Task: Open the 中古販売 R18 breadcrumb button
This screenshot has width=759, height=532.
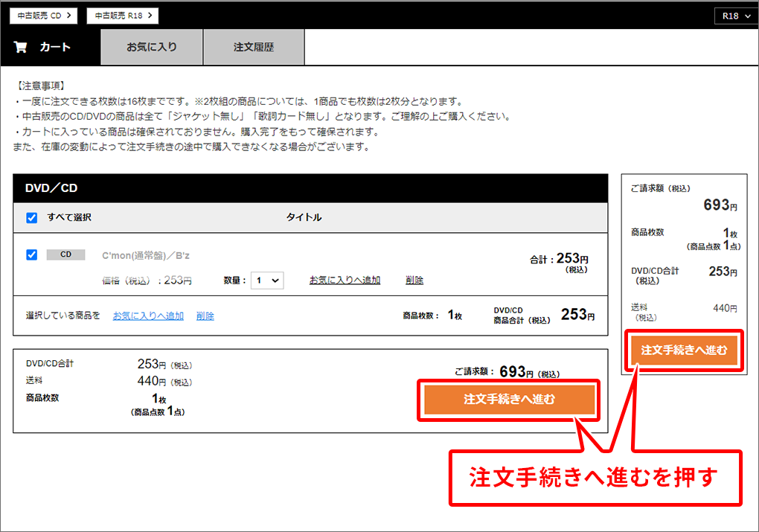Action: [x=122, y=15]
